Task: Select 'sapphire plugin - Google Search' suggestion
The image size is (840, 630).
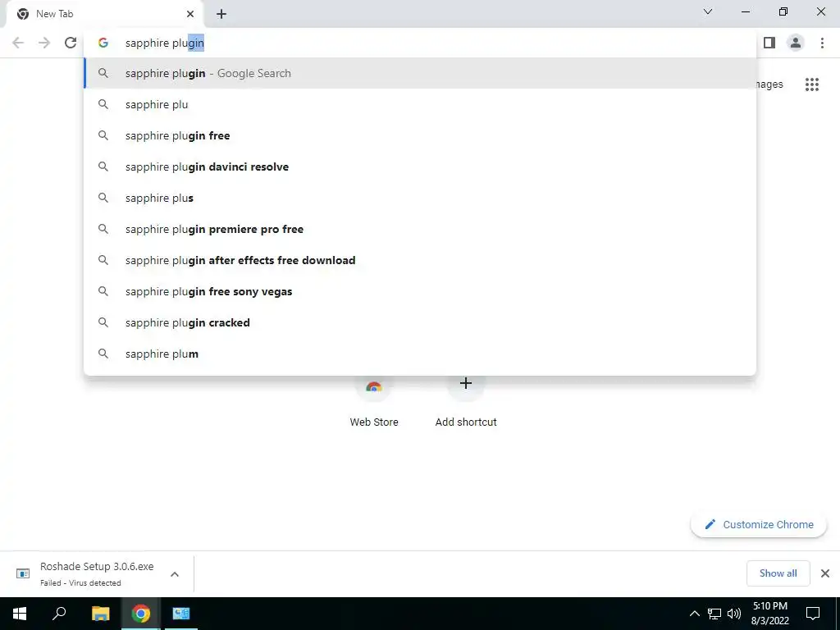Action: [x=420, y=73]
